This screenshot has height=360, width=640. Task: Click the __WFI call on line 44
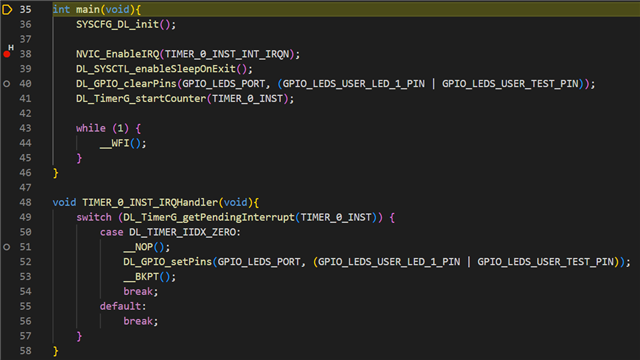coord(114,143)
